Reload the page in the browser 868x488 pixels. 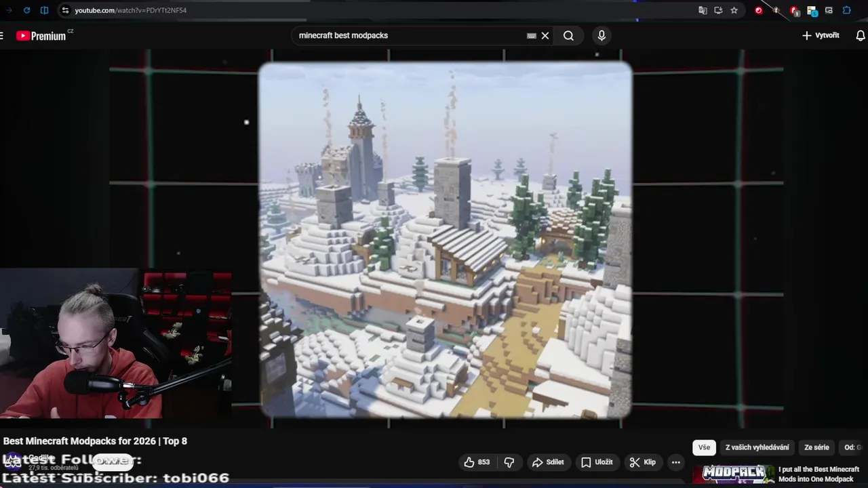[x=26, y=10]
